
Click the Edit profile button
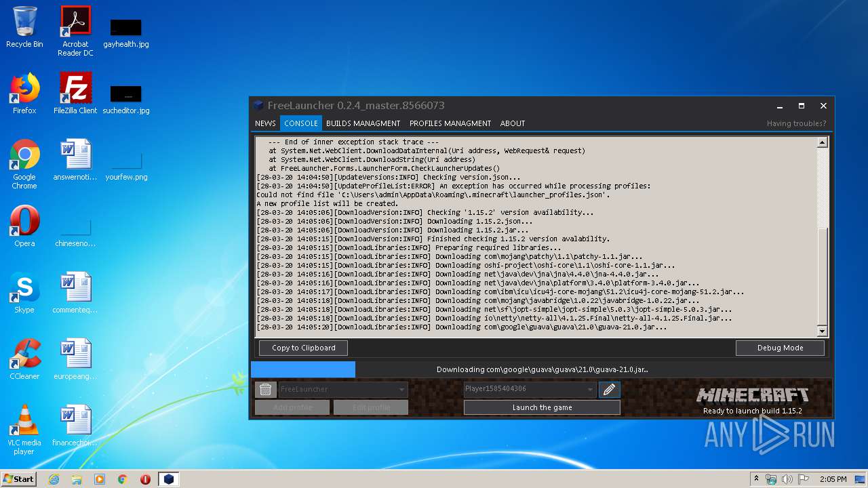point(371,407)
